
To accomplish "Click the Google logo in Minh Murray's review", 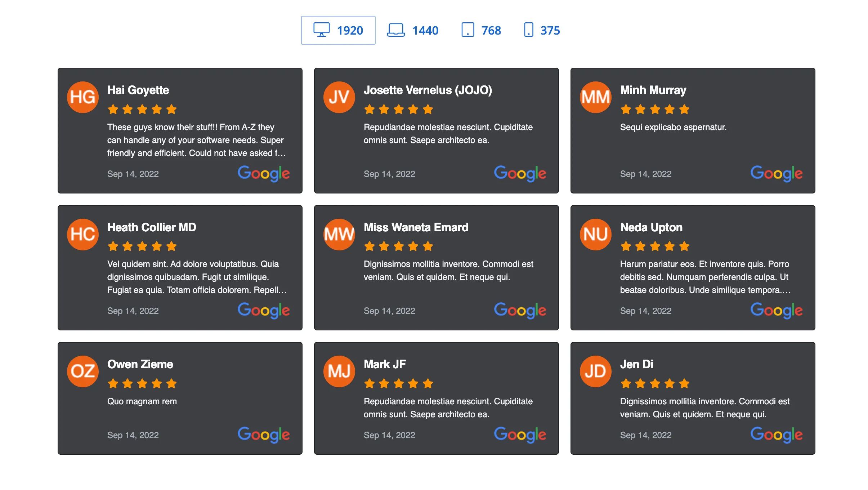I will [x=777, y=174].
